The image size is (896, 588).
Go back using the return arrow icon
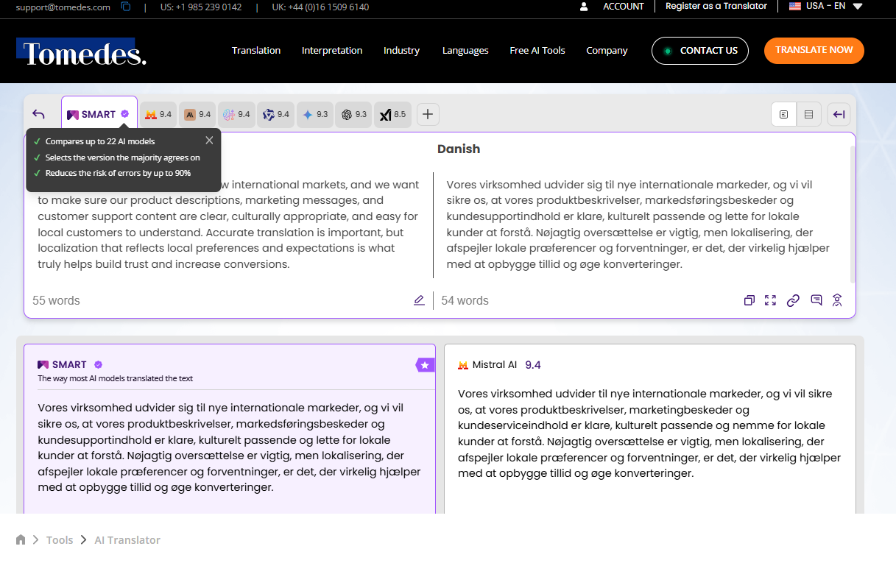38,114
